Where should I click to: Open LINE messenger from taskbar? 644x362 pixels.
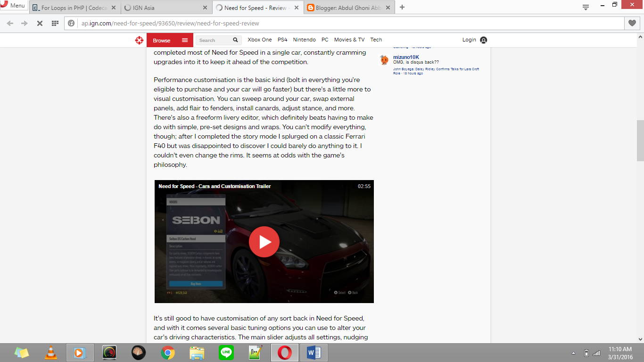click(226, 353)
